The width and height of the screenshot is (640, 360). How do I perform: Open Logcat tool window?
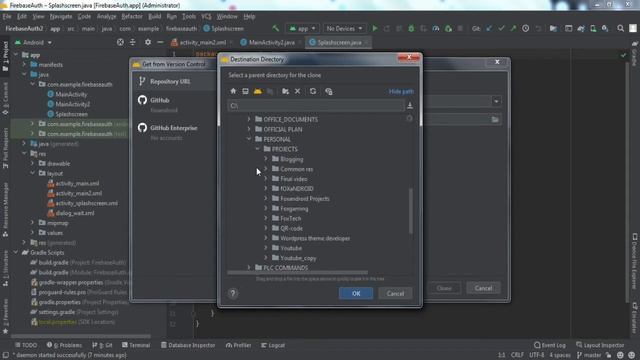point(273,345)
